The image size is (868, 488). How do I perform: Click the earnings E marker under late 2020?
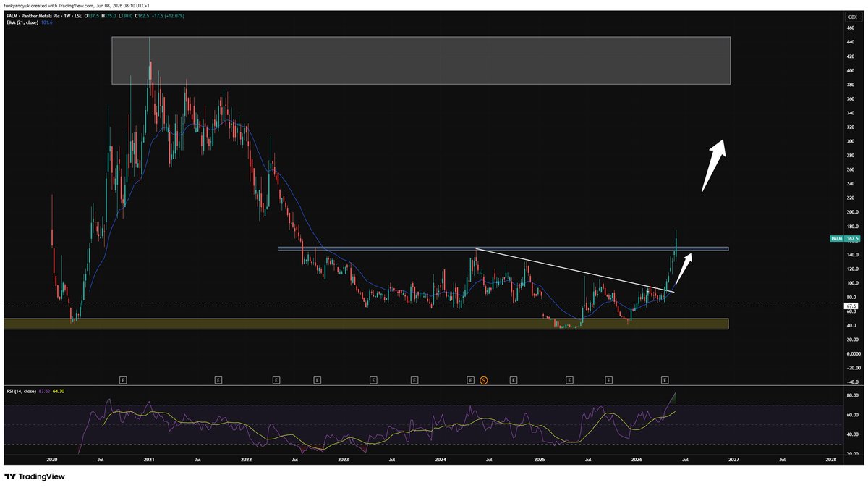[123, 379]
